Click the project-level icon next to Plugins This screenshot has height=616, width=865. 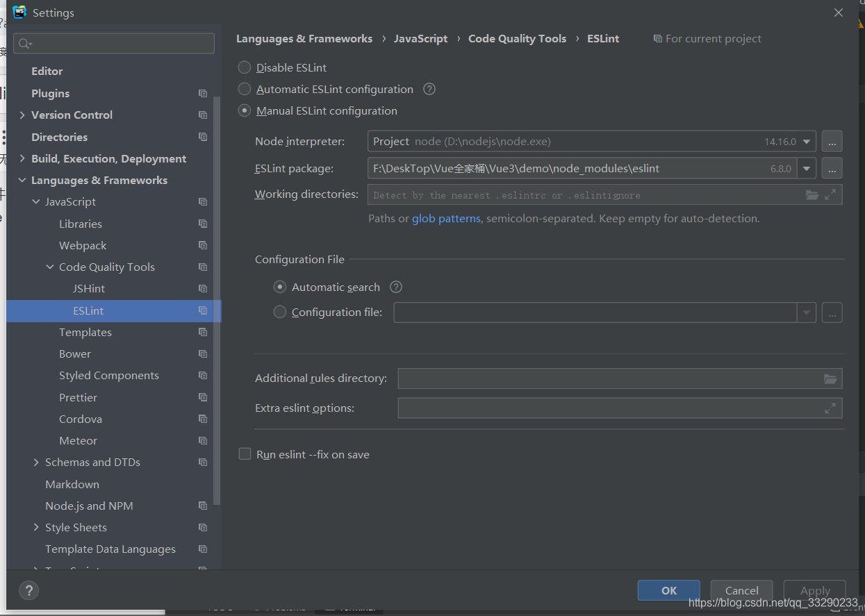point(203,93)
